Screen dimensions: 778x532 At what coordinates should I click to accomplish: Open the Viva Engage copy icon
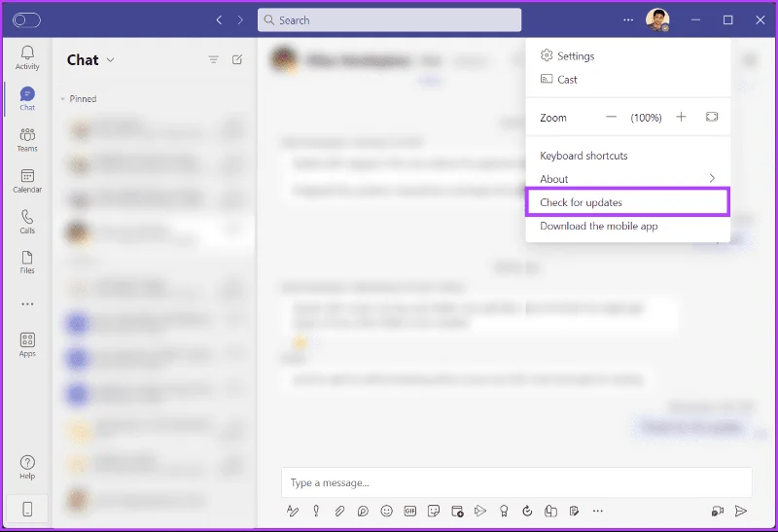tap(550, 511)
